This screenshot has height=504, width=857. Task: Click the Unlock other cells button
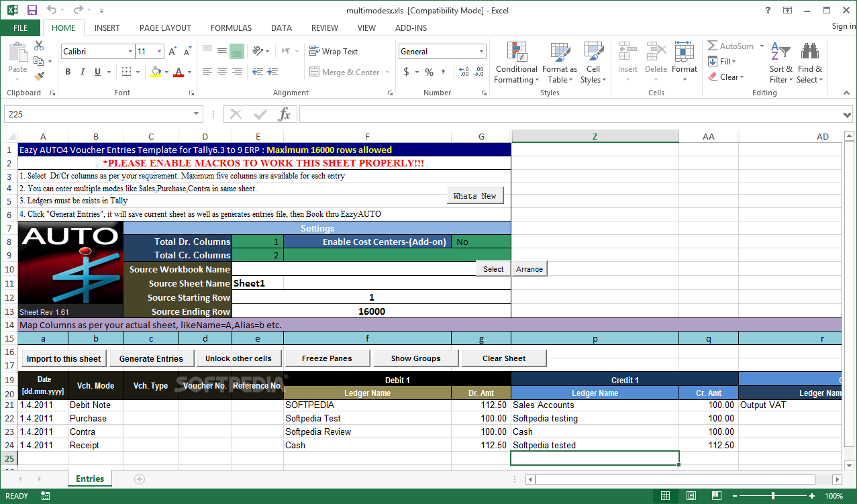[x=238, y=358]
